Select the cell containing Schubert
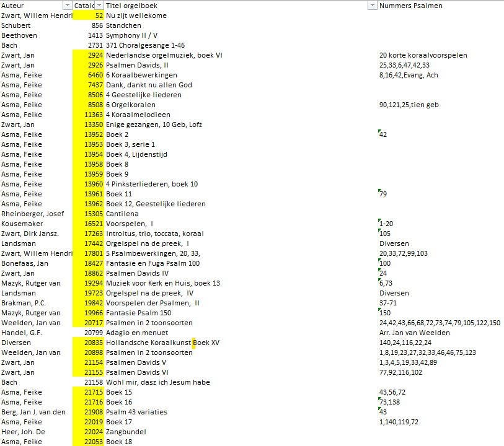Screen dimensions: 504x446 (19, 25)
